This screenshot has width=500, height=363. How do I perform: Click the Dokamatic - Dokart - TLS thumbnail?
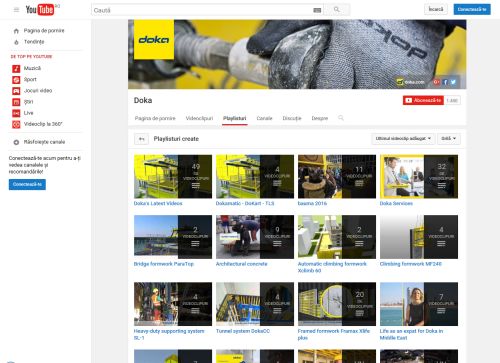coord(255,177)
